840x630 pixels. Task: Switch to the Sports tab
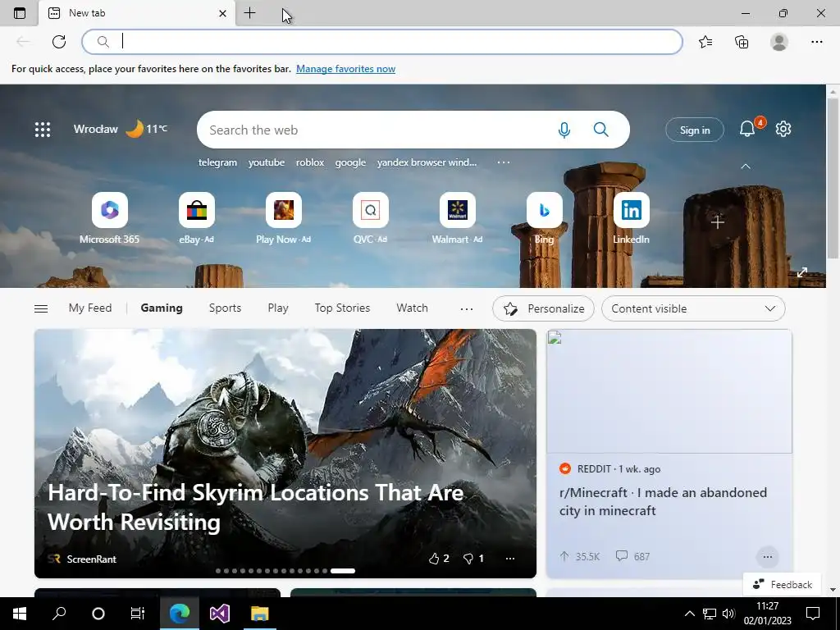225,308
